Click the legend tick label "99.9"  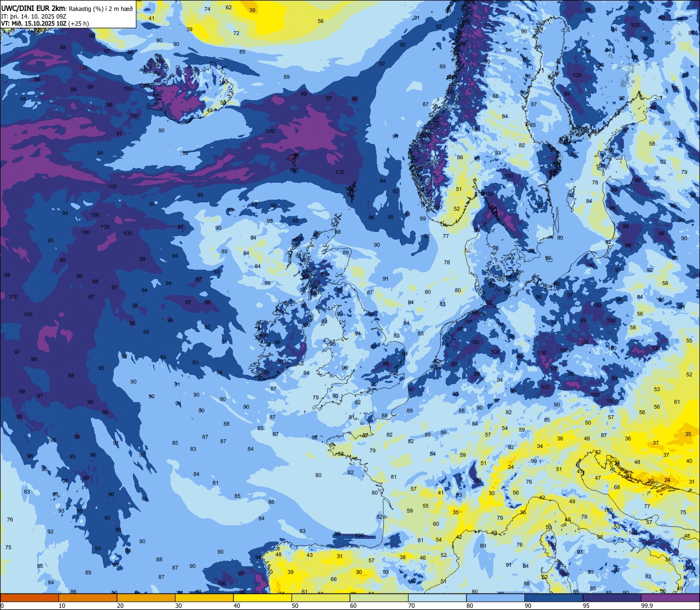647,606
